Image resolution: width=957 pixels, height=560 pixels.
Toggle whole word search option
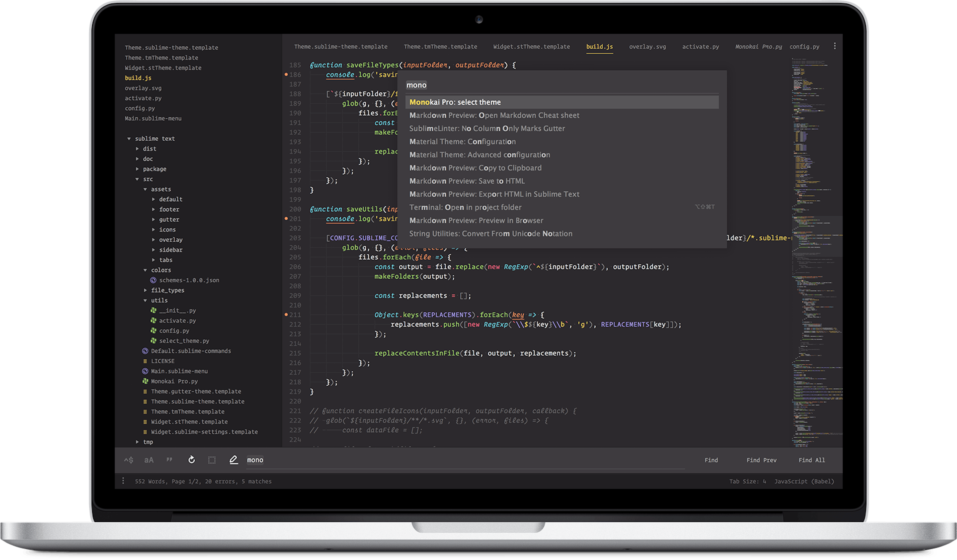pyautogui.click(x=169, y=460)
